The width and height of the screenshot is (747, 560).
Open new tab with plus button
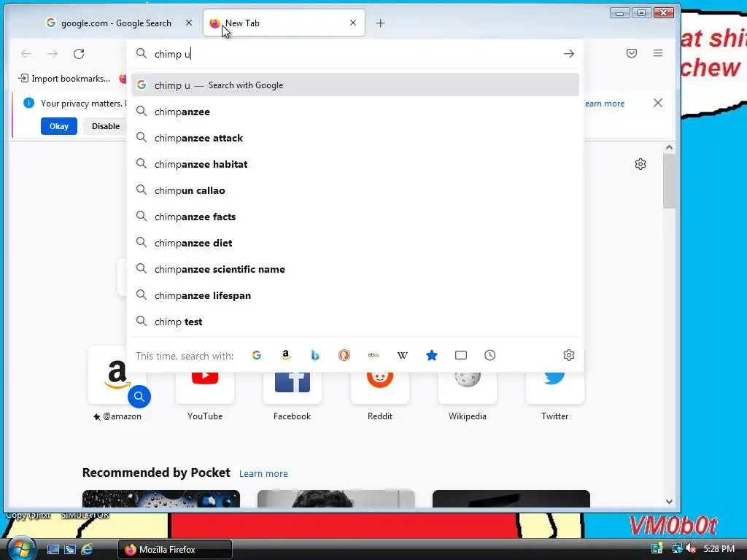click(380, 23)
